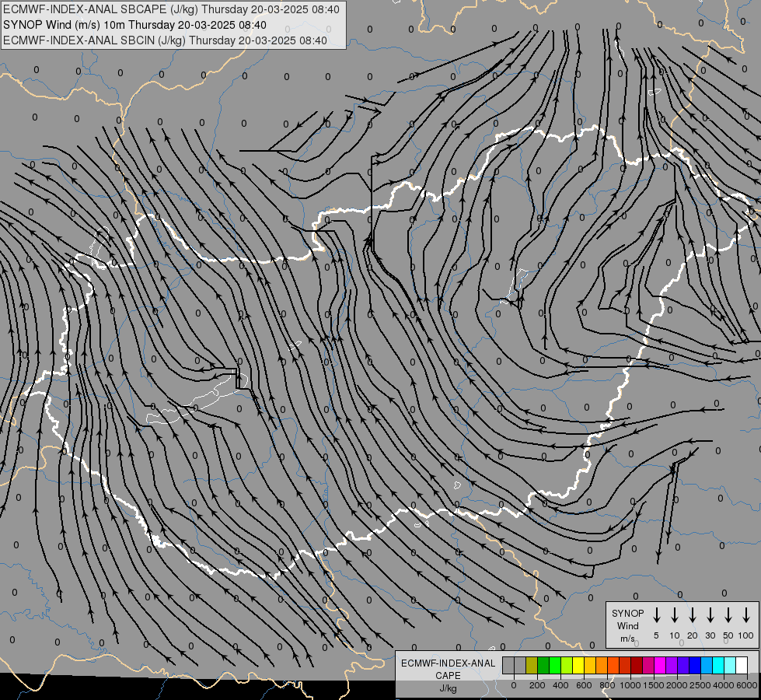The width and height of the screenshot is (761, 700).
Task: Click the 1000 tick label on CAPE scale
Action: click(x=630, y=685)
